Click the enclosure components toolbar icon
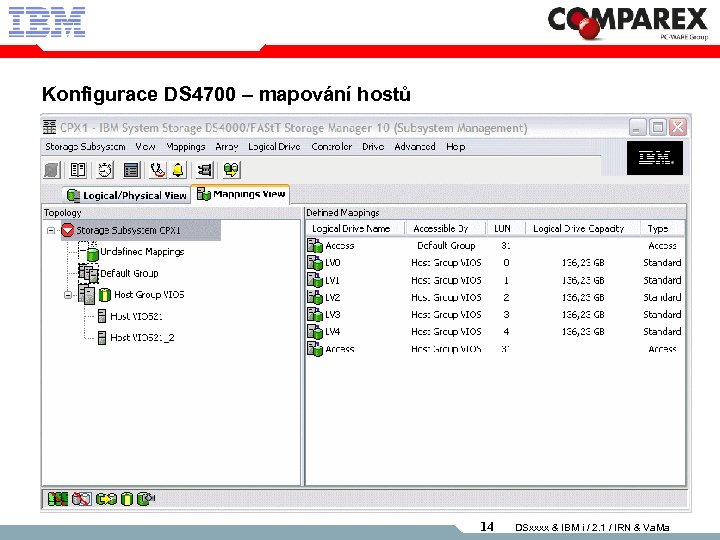The image size is (720, 540). click(205, 170)
